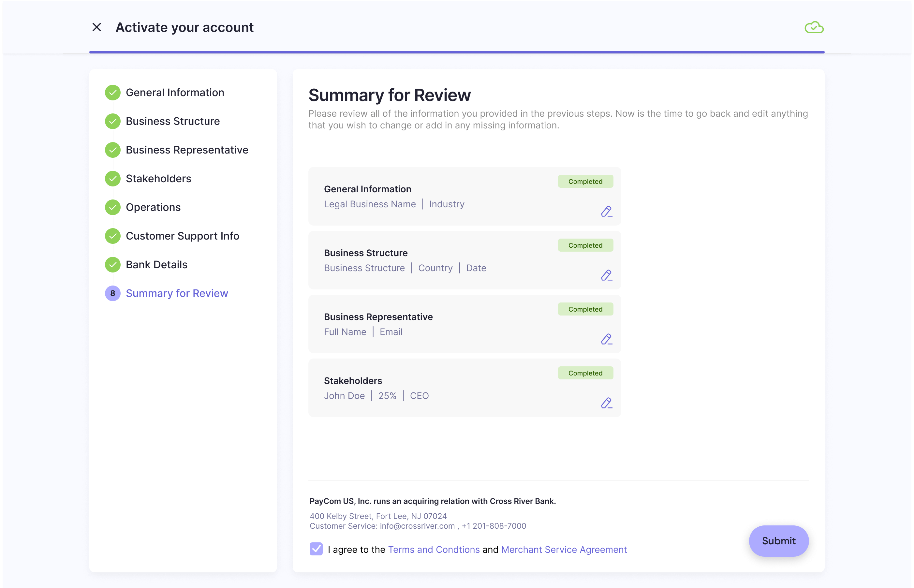Click step 8 number badge

tap(113, 293)
